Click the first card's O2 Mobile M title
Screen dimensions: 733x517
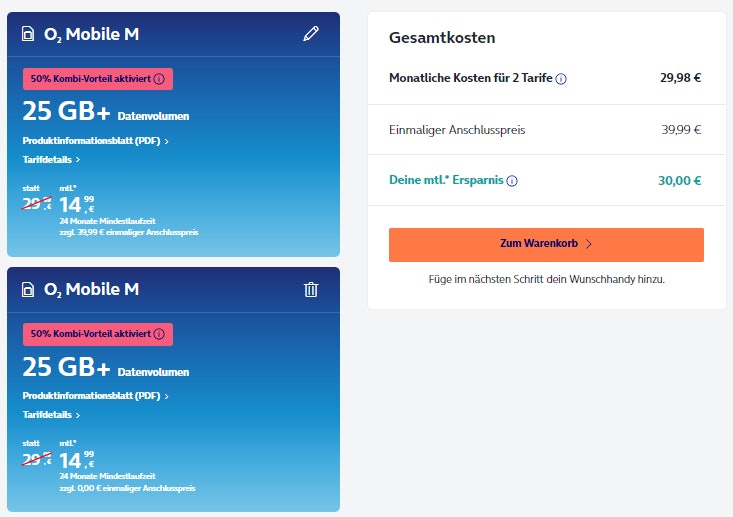91,34
